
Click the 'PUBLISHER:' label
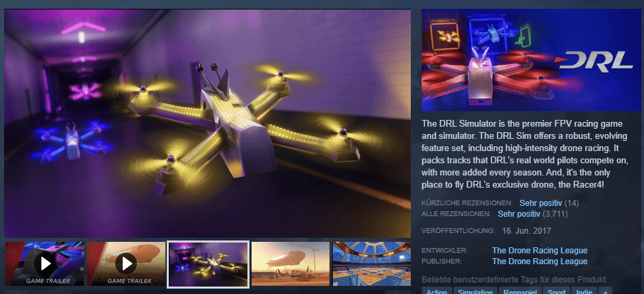(x=441, y=261)
